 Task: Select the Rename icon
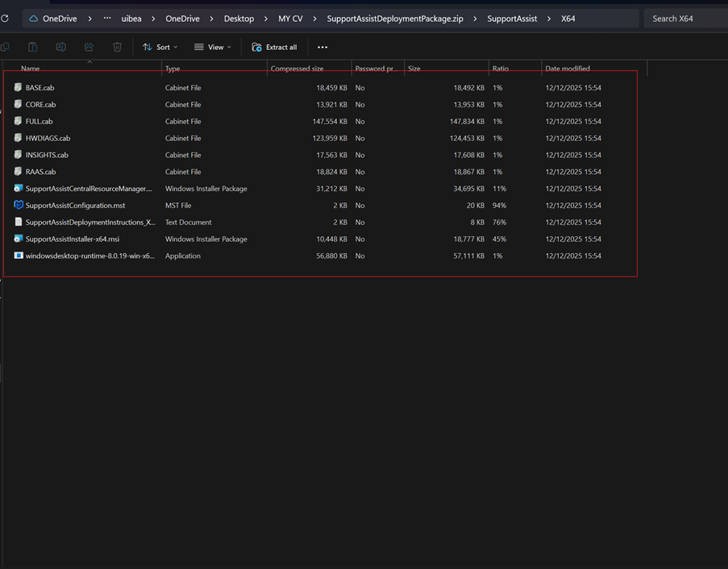tap(60, 47)
